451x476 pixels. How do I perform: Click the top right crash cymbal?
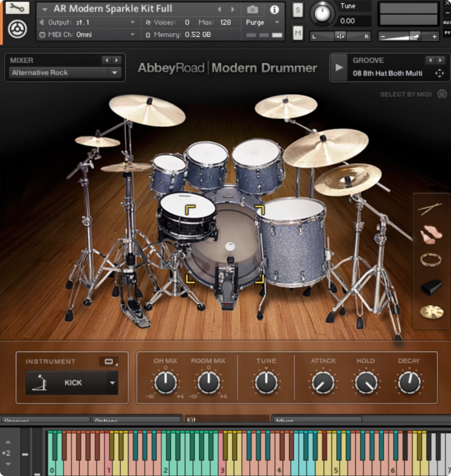[286, 106]
